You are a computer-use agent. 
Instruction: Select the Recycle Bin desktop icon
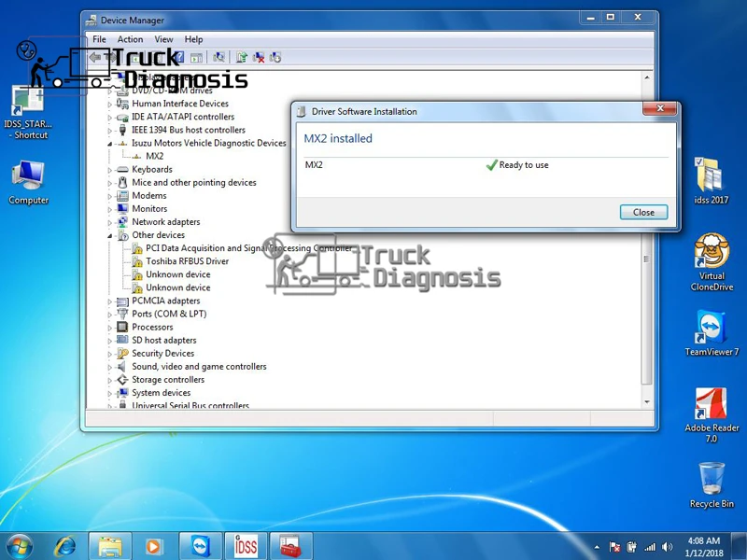coord(712,484)
